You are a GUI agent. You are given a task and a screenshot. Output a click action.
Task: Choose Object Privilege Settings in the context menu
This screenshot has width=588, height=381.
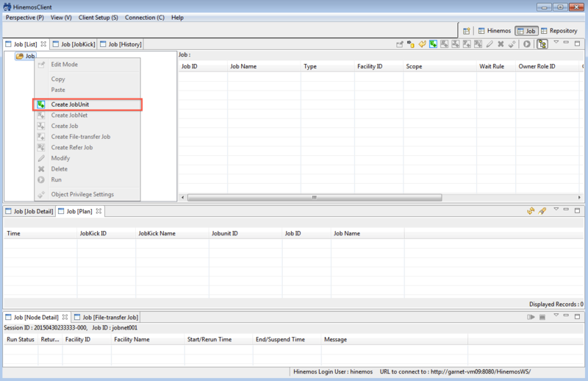[87, 194]
